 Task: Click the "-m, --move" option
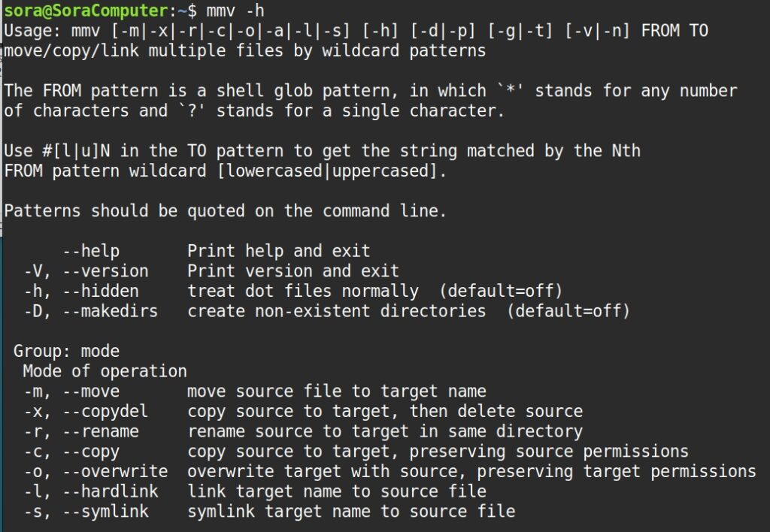[71, 391]
